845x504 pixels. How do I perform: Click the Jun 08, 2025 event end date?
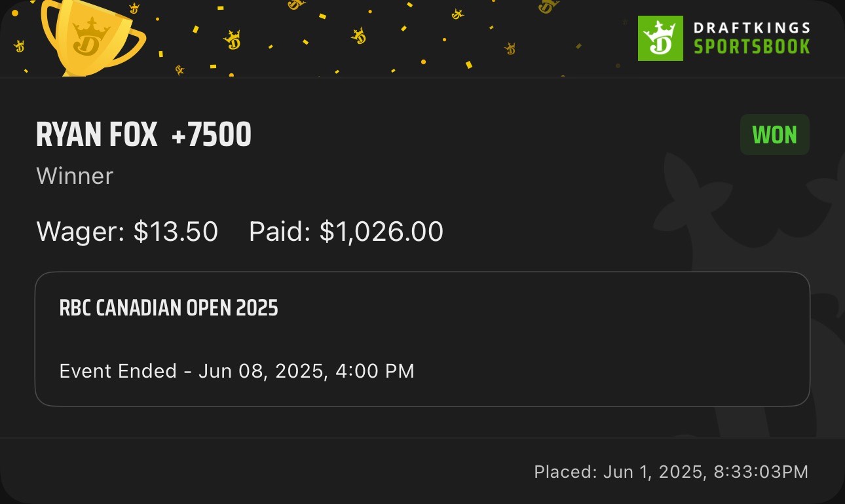tap(262, 371)
